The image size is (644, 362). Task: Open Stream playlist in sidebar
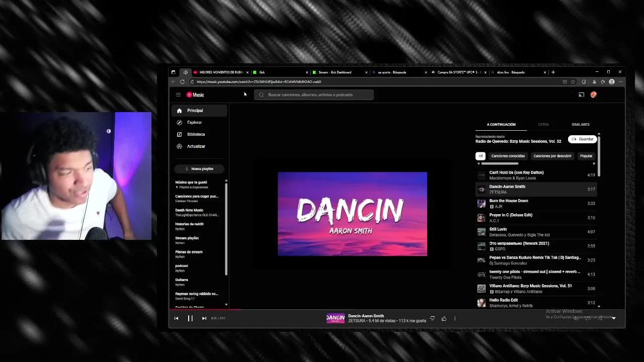pyautogui.click(x=198, y=240)
